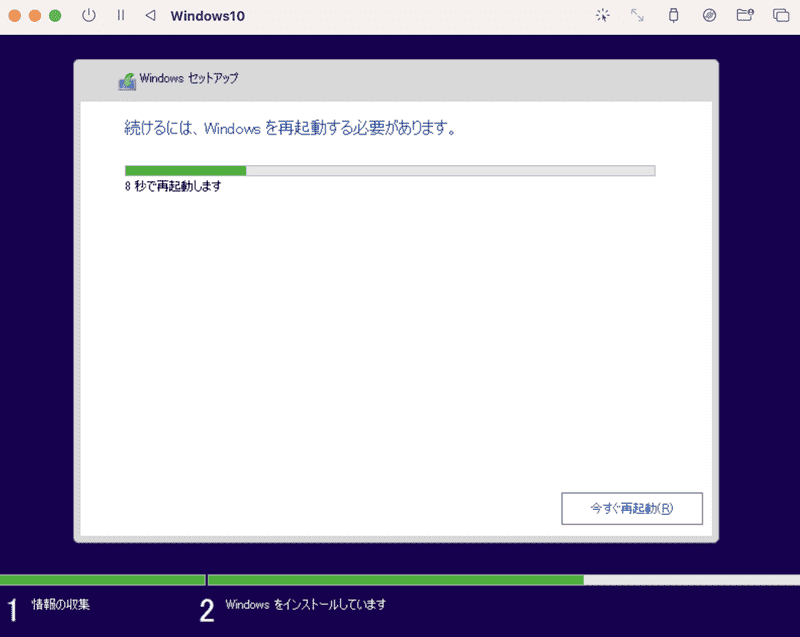Click the '8 秒で再起動します' countdown text

coord(173,186)
